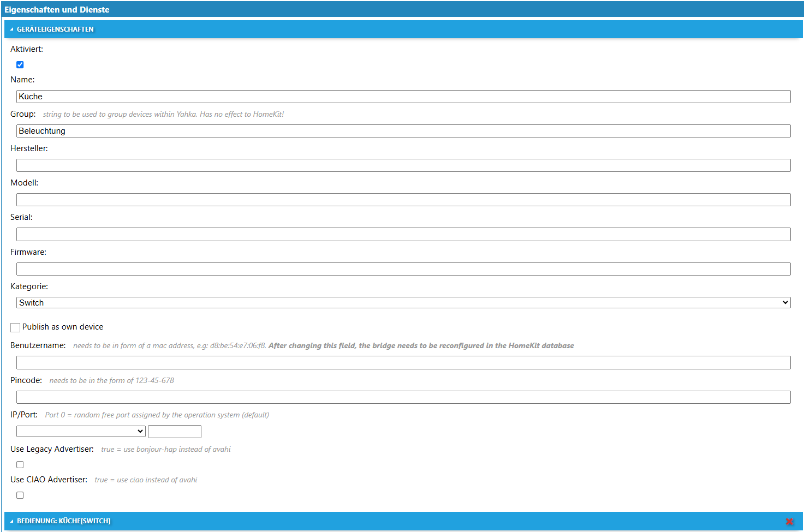The width and height of the screenshot is (804, 532).
Task: Collapse the Geräteeigenschaften section triangle
Action: (11, 29)
